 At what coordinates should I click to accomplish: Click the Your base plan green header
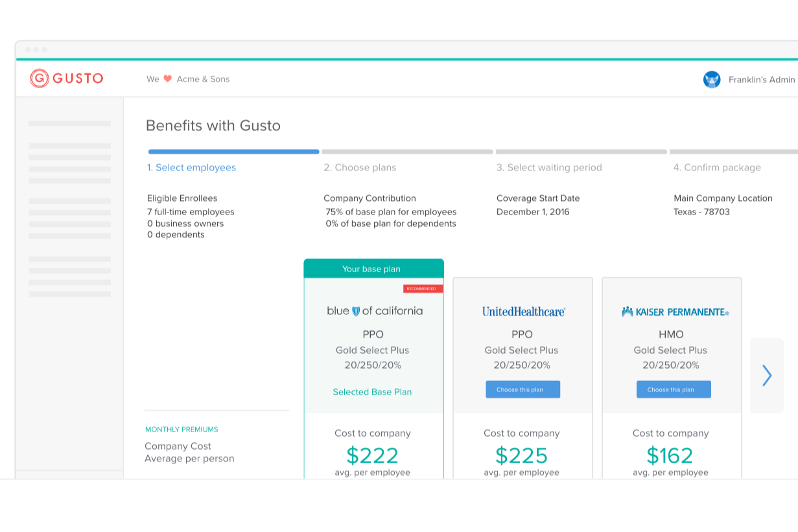pyautogui.click(x=373, y=269)
